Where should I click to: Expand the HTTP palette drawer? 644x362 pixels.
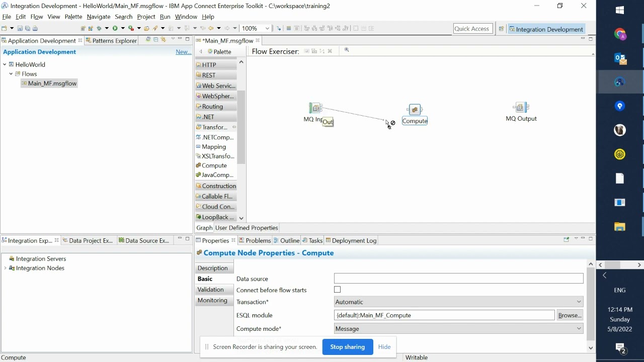click(216, 65)
